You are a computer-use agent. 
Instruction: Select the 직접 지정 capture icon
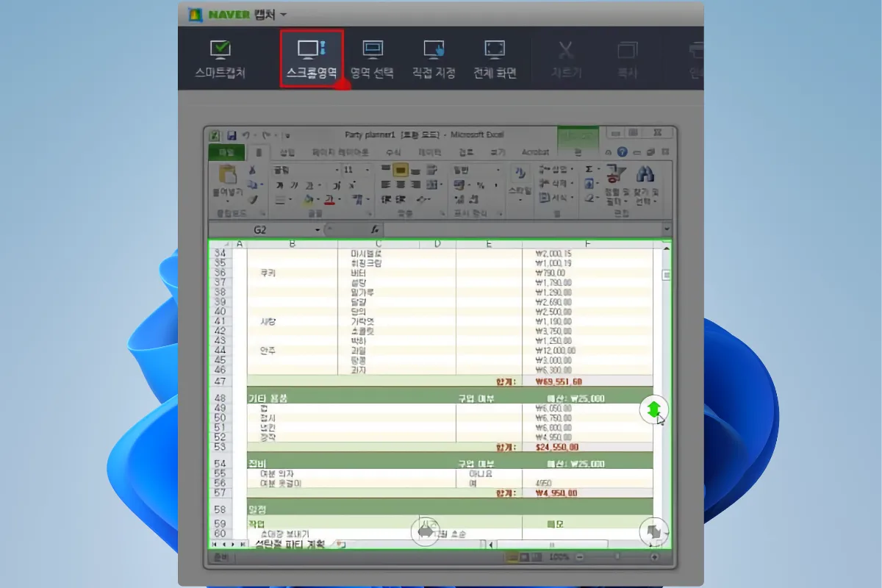coord(432,57)
